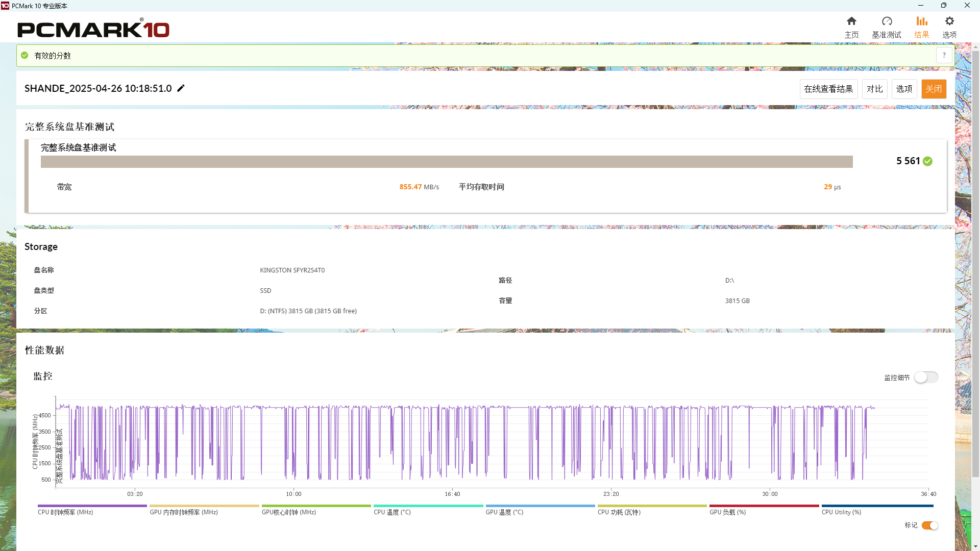Click the question mark help icon
The height and width of the screenshot is (551, 980).
[x=944, y=55]
